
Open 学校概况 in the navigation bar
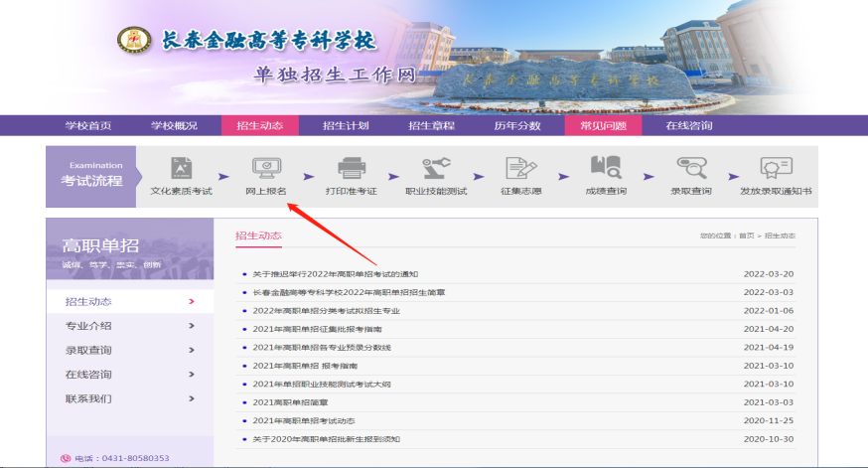point(175,126)
